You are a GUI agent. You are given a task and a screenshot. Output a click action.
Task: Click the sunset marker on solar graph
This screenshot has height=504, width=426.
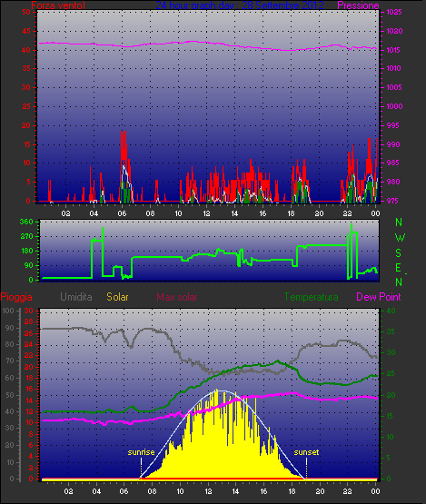click(x=306, y=452)
